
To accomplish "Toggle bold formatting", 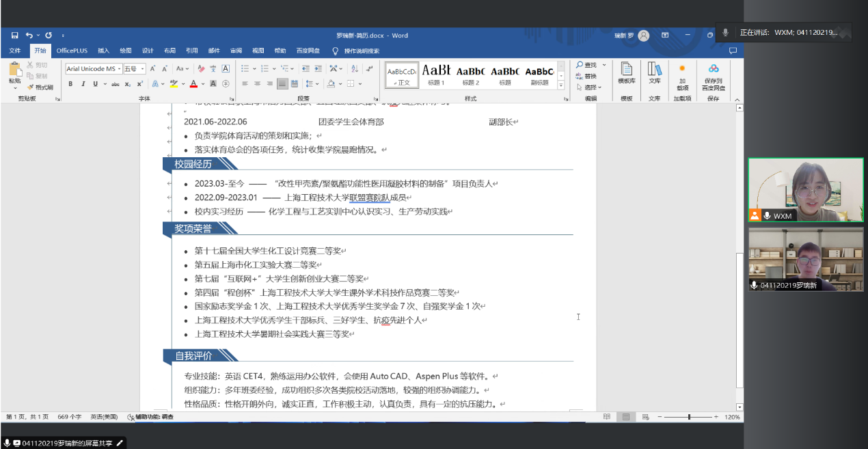I will tap(72, 84).
